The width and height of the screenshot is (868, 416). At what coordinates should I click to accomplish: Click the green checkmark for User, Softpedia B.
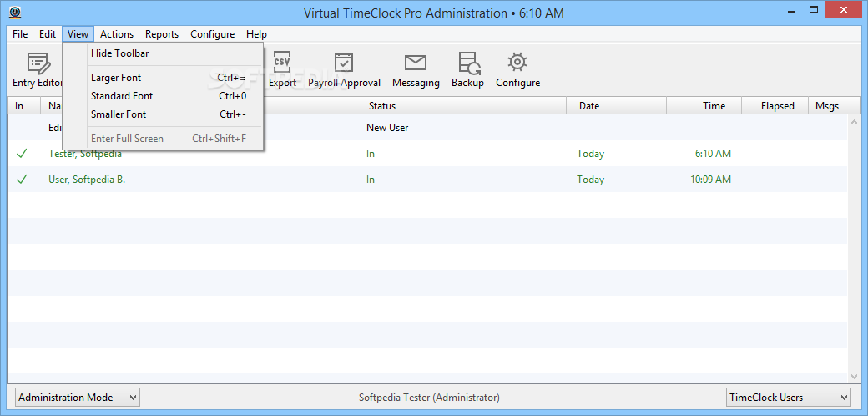coord(22,180)
